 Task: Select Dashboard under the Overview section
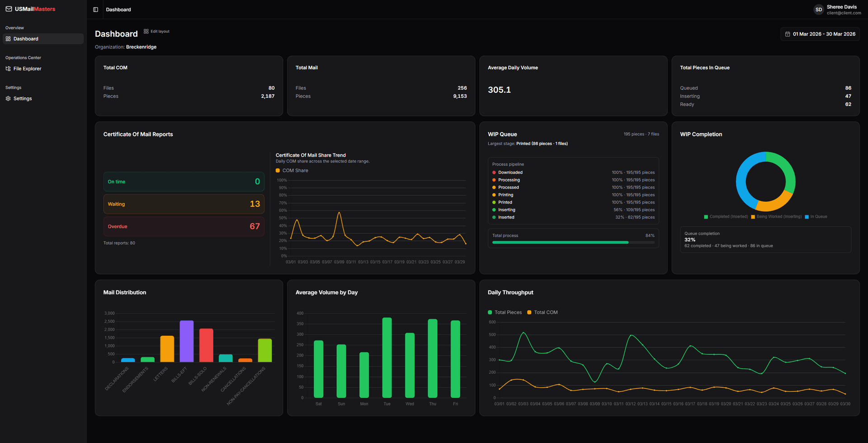pyautogui.click(x=26, y=38)
